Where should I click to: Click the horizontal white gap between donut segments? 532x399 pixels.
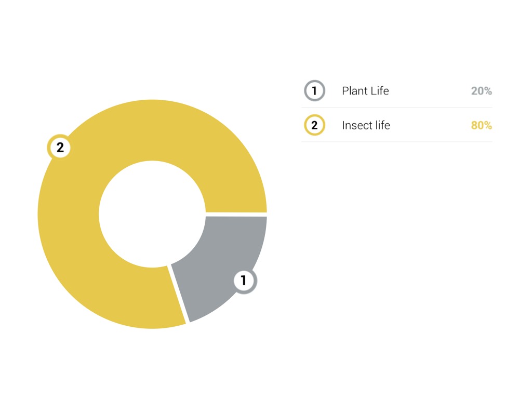click(x=236, y=214)
